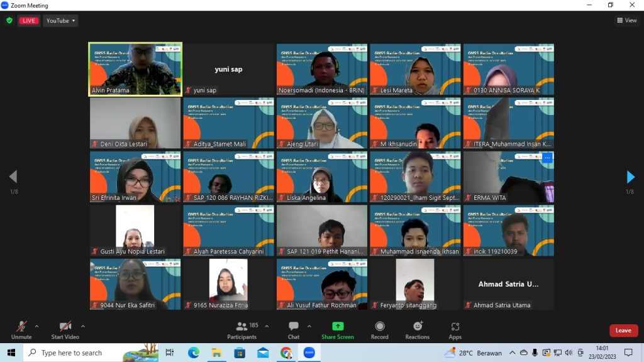Open Microsoft Edge from the taskbar
Screen dimensions: 644x362
pos(193,353)
